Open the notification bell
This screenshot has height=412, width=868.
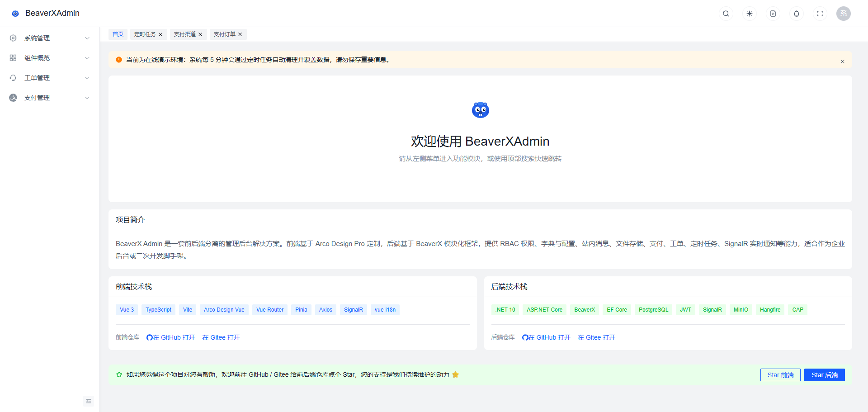(x=797, y=14)
